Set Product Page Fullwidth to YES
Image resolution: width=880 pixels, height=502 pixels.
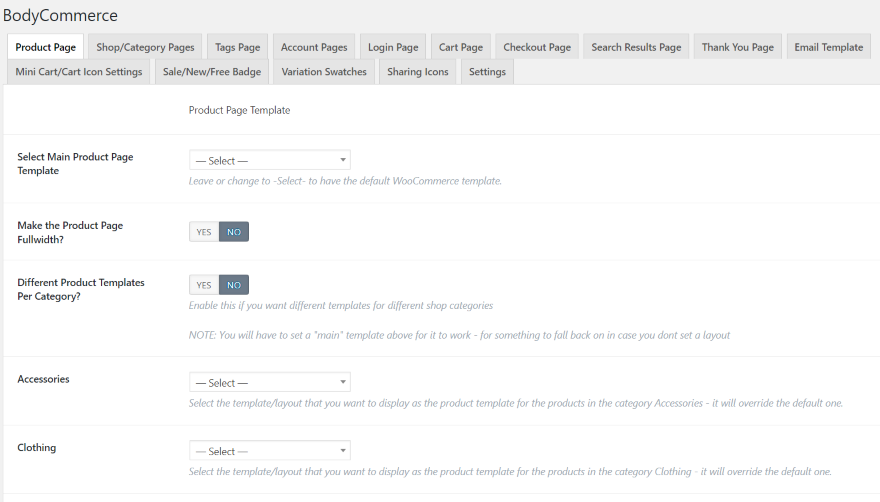tap(204, 232)
